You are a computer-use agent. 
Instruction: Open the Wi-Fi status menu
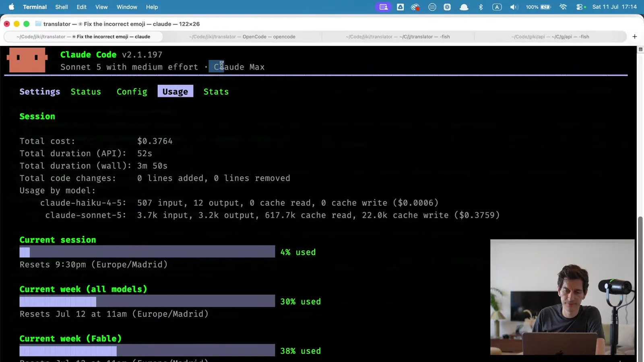pos(563,7)
